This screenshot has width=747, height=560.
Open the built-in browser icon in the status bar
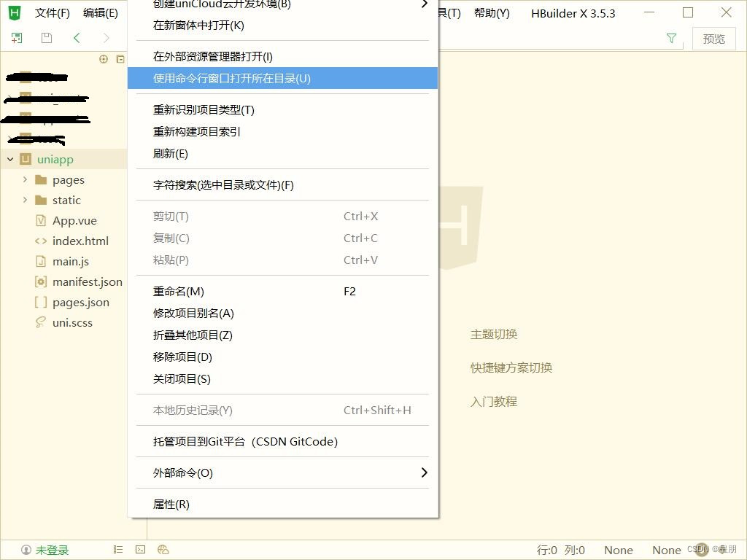pyautogui.click(x=163, y=549)
